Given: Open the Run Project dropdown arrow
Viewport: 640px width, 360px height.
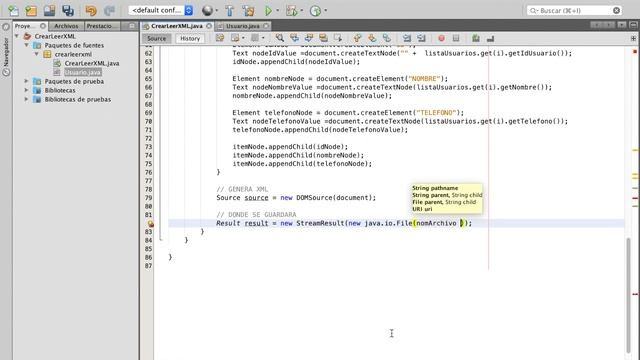Looking at the screenshot, I should tap(278, 11).
